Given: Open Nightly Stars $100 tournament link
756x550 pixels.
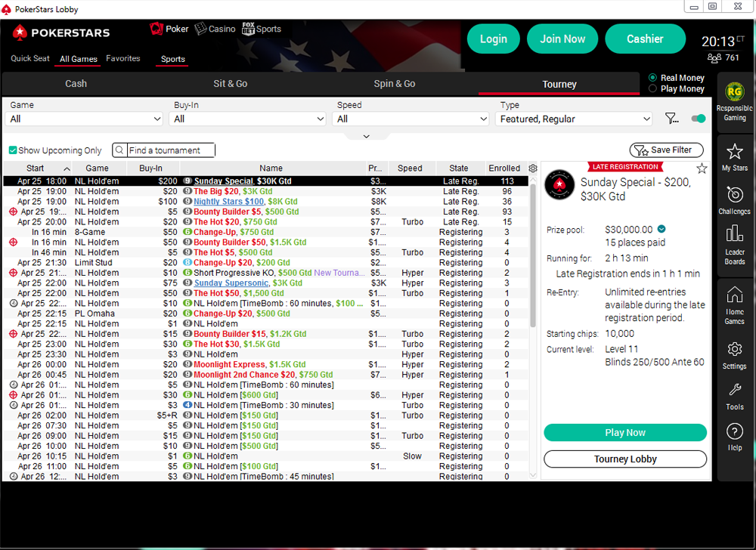Looking at the screenshot, I should tap(228, 201).
